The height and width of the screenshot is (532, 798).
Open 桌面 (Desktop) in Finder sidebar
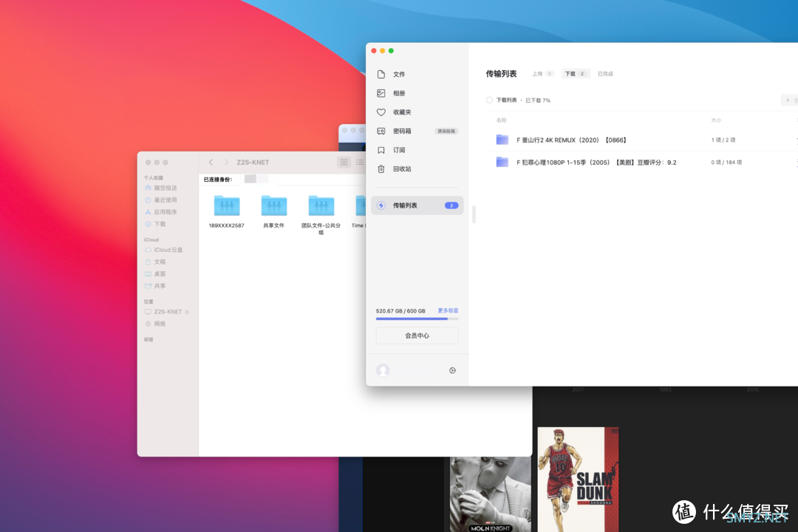pyautogui.click(x=160, y=274)
